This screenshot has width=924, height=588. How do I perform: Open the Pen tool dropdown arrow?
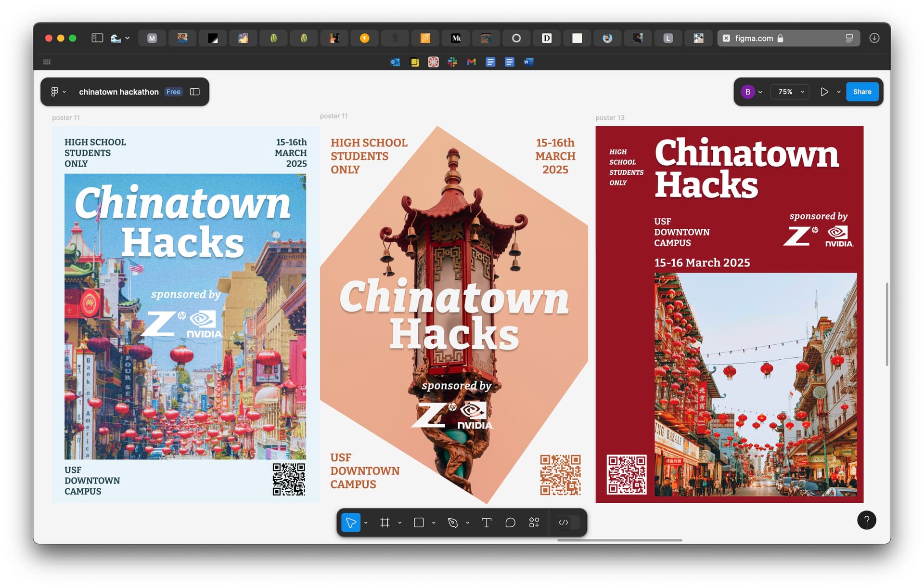[x=466, y=523]
